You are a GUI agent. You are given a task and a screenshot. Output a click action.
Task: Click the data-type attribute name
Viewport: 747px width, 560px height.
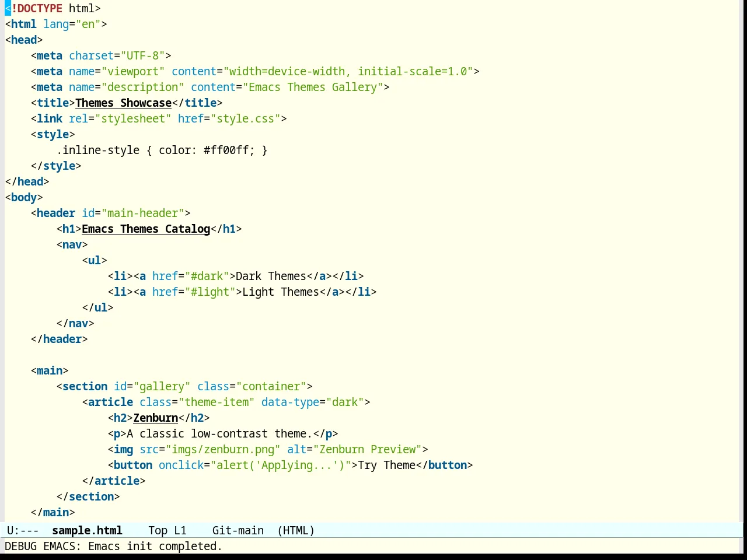click(290, 402)
